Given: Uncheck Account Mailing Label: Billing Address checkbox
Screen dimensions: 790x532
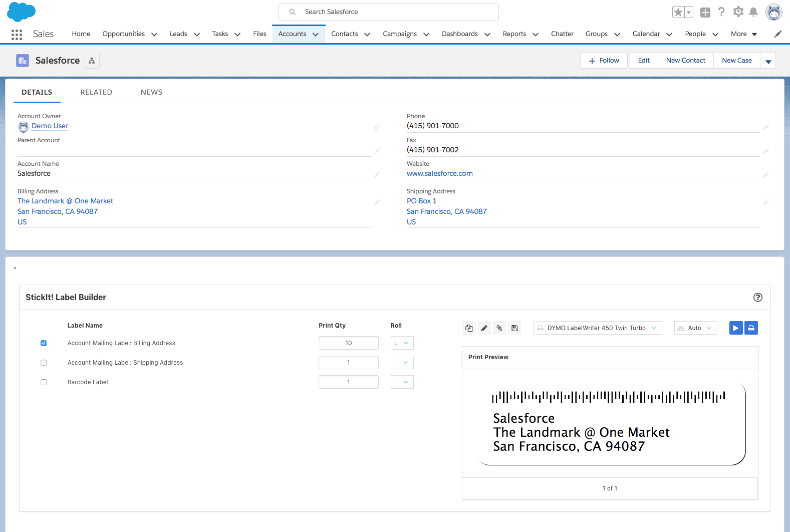Looking at the screenshot, I should pyautogui.click(x=44, y=343).
